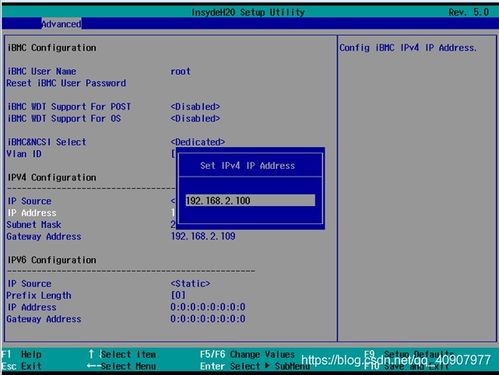
Task: Click the iBMC User Name value root
Action: click(181, 71)
